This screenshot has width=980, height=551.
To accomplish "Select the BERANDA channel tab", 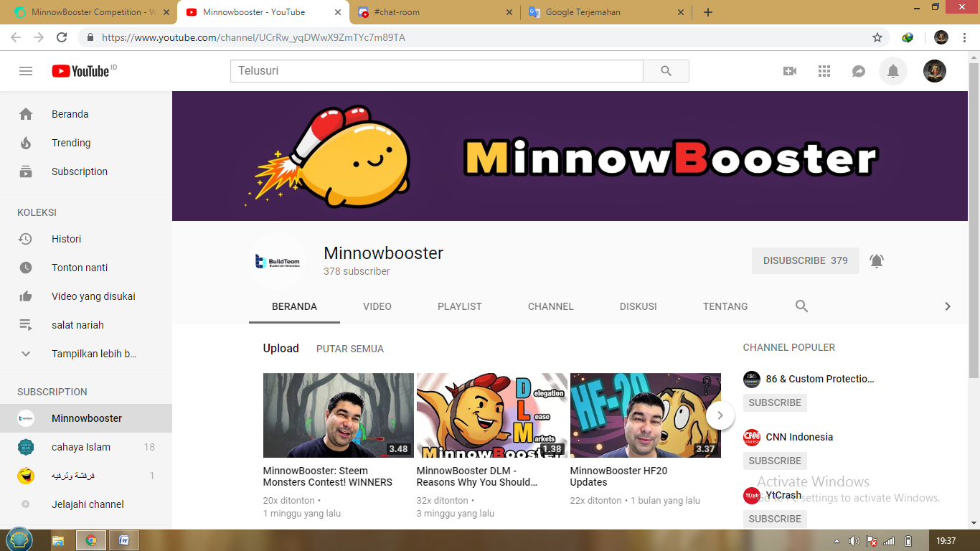I will [x=294, y=306].
